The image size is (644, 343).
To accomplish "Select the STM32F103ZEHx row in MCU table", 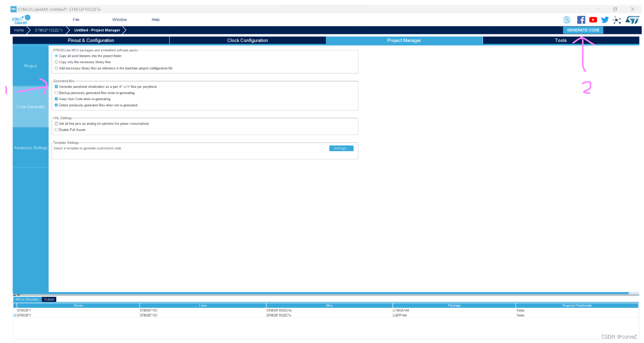I will 326,310.
